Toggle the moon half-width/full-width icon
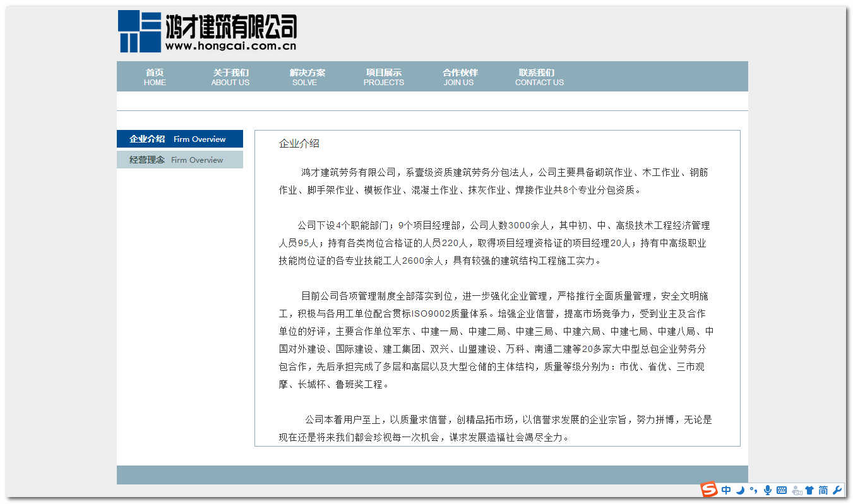Viewport: 853px width, 504px height. 740,490
